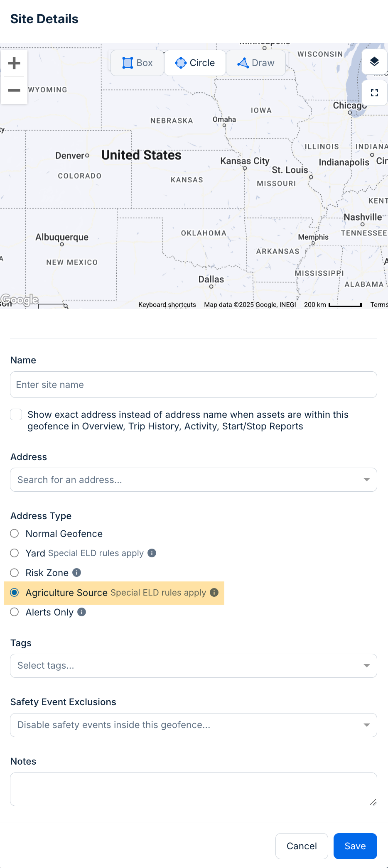Expand the Address search dropdown
The width and height of the screenshot is (388, 868).
pyautogui.click(x=366, y=480)
